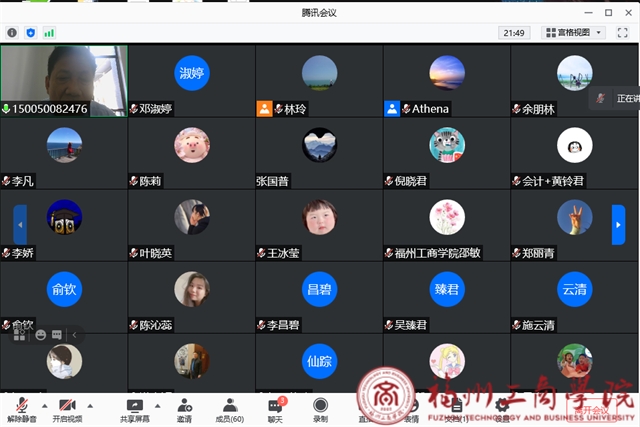Expand video options arrow next to camera
Viewport: 640px width, 427px height.
tap(90, 406)
